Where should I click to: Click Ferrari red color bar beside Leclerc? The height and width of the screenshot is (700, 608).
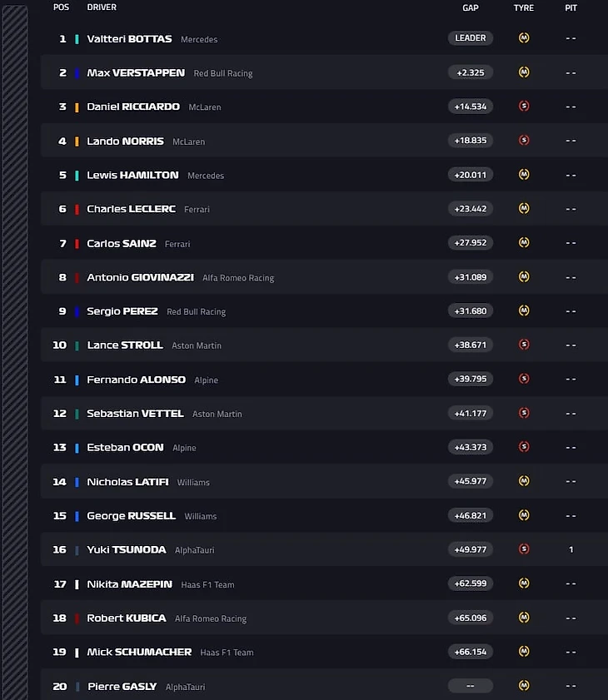click(77, 209)
